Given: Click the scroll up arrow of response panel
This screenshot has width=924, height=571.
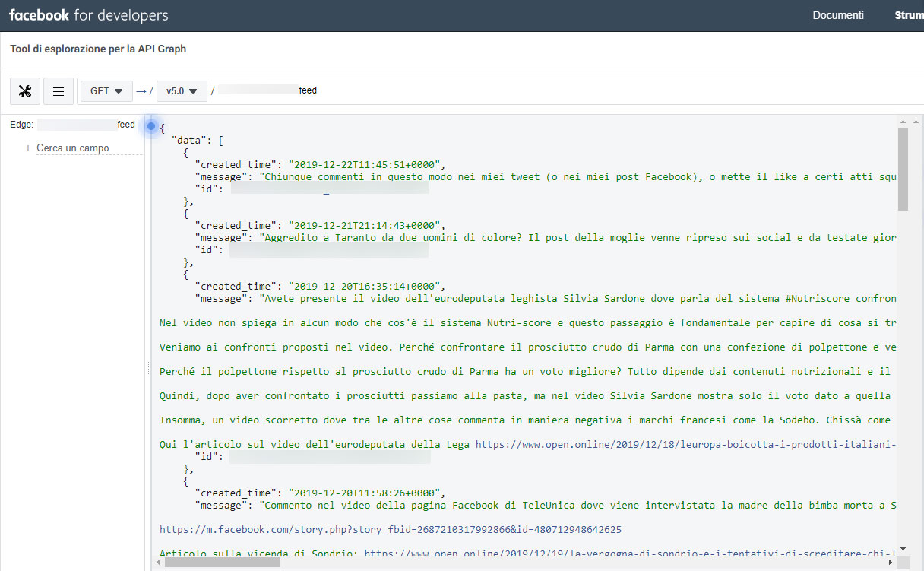Looking at the screenshot, I should [x=903, y=121].
